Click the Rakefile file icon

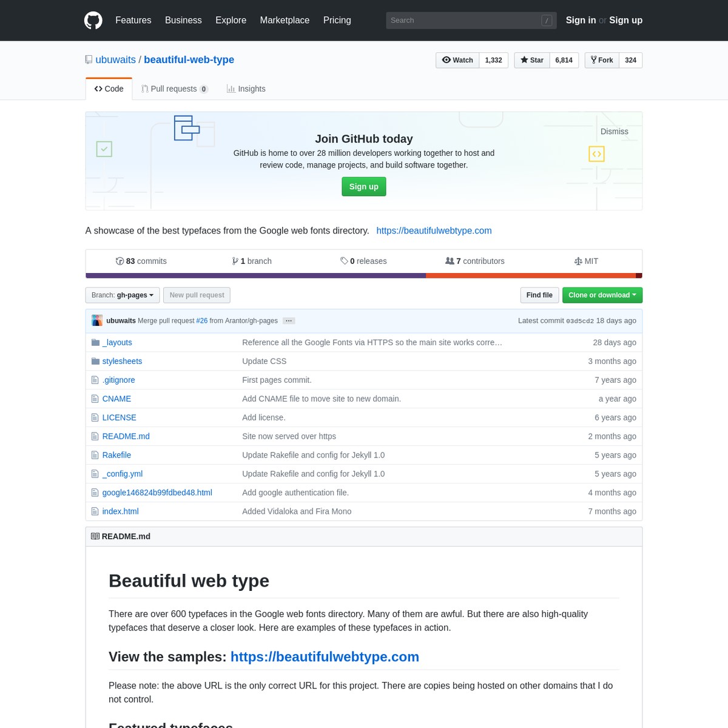click(95, 456)
